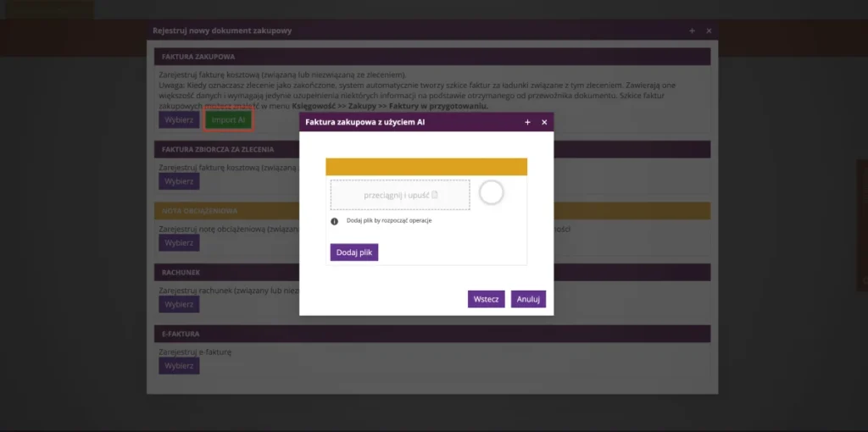Go back with the Wstecz button
The height and width of the screenshot is (432, 868).
point(486,299)
